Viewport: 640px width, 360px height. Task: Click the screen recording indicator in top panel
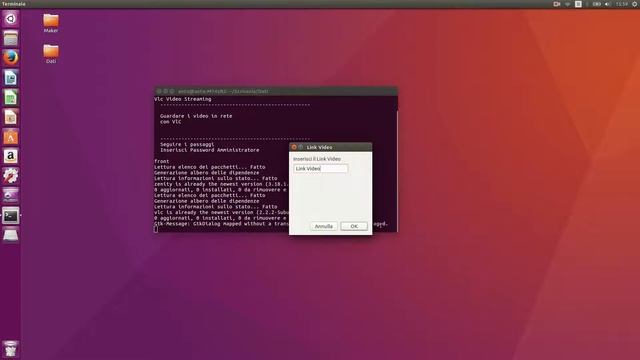557,4
